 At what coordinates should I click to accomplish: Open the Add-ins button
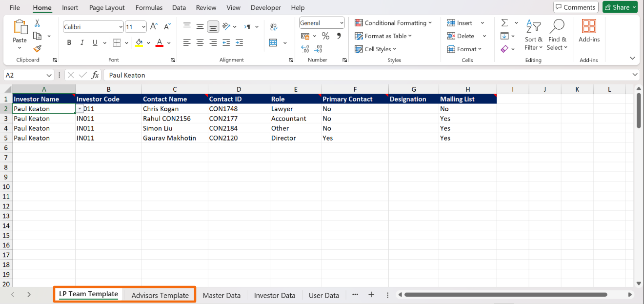point(589,31)
